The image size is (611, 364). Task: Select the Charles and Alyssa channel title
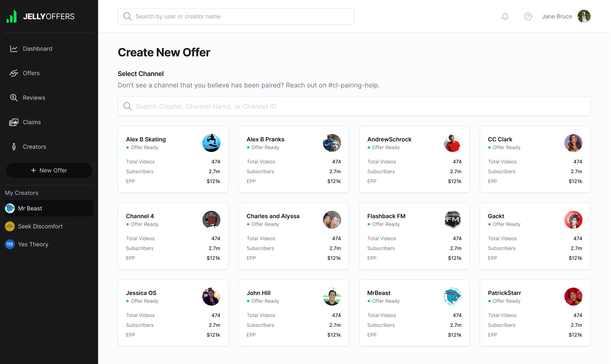(x=273, y=216)
